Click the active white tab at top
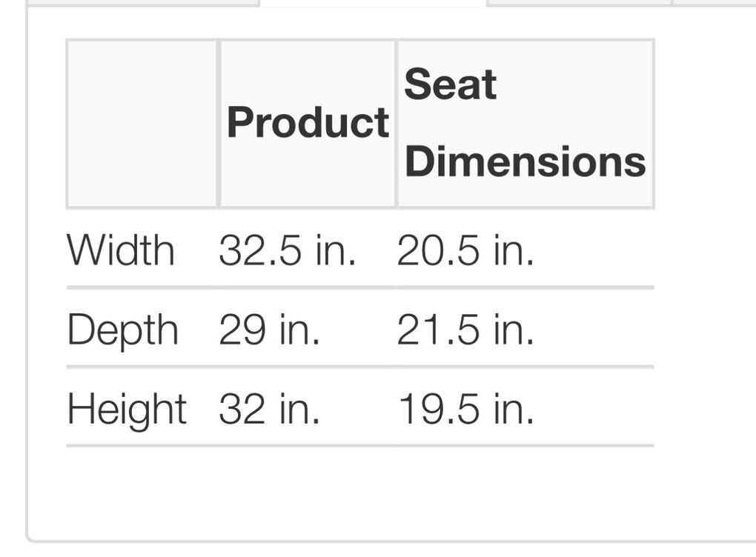 click(373, 3)
